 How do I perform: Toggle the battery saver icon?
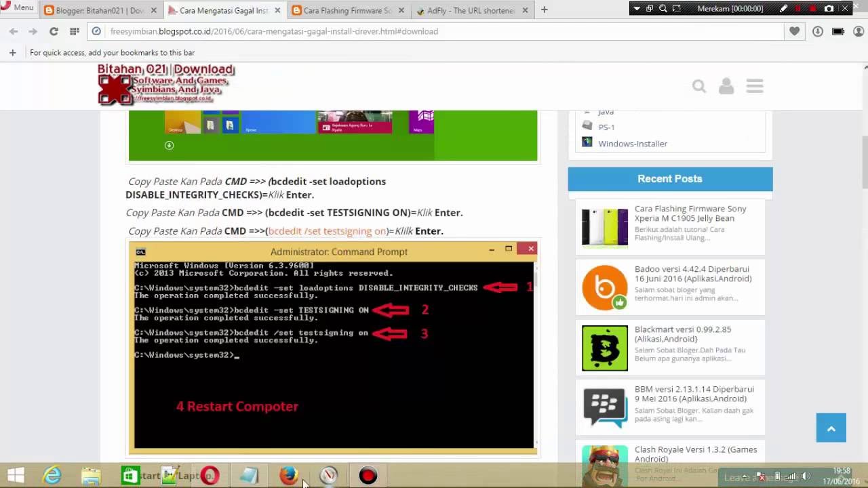tap(838, 31)
